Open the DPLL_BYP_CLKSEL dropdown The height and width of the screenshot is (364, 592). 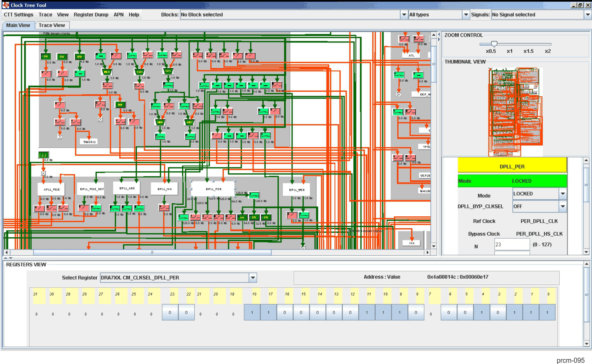tap(562, 207)
